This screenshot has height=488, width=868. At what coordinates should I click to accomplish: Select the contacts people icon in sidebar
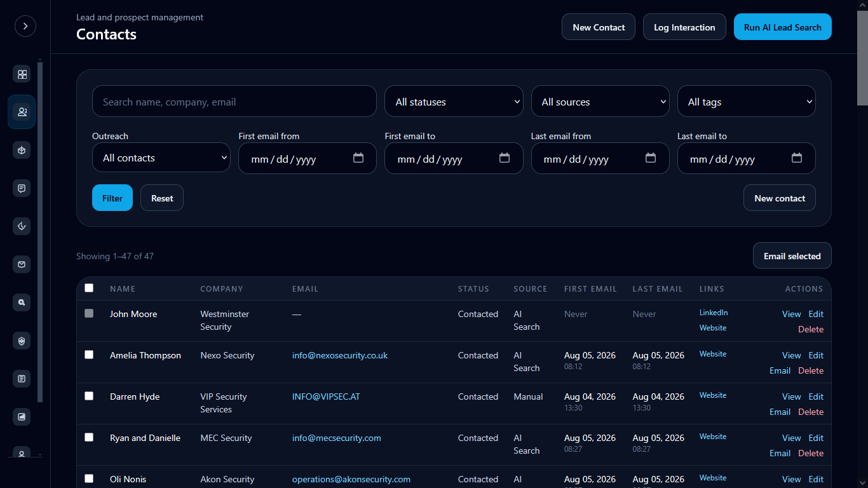click(22, 112)
